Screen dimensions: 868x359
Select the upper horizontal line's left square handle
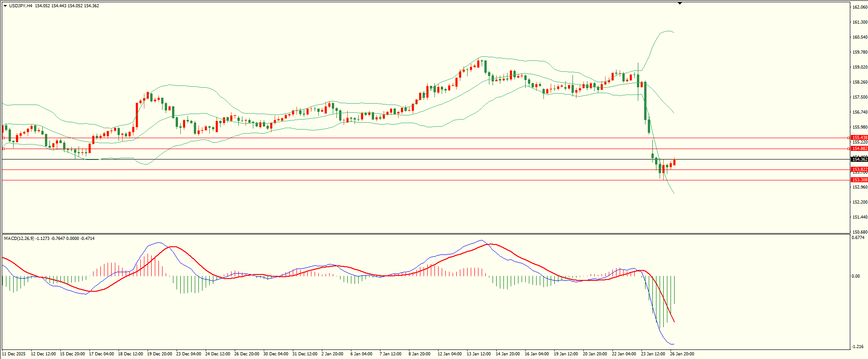tap(4, 138)
